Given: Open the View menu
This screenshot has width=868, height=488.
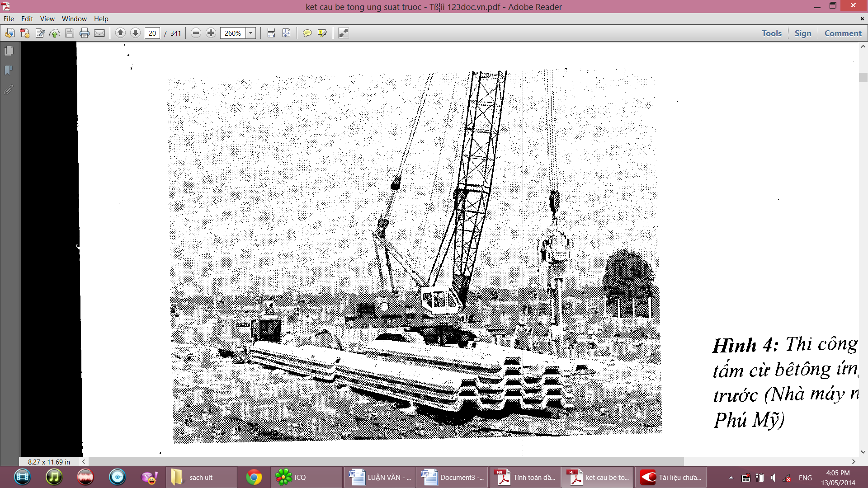Looking at the screenshot, I should (x=47, y=19).
